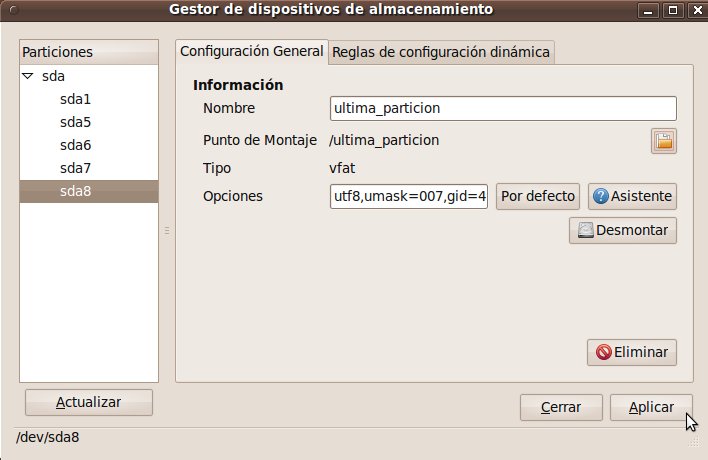Maximize the storage manager window
This screenshot has width=708, height=460.
[673, 10]
